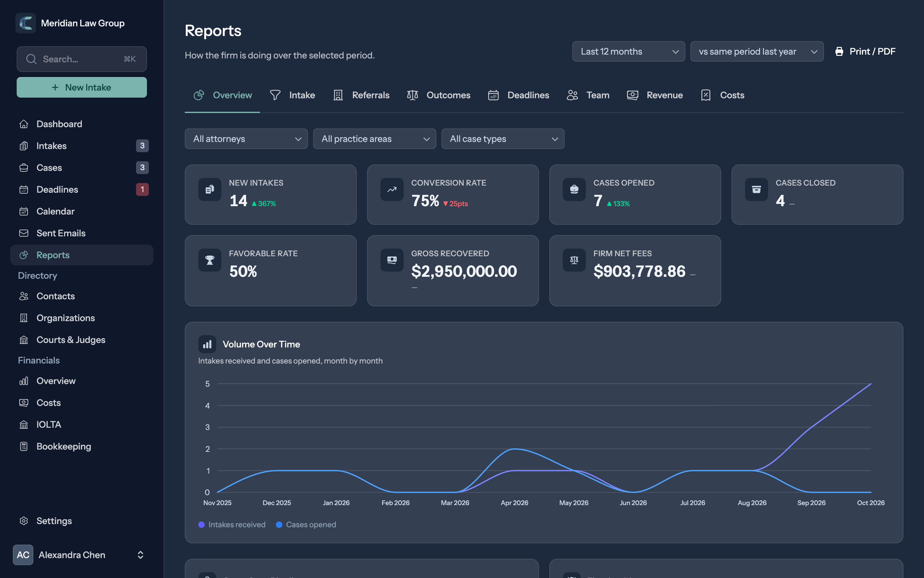Click the Meridian Law Group logo icon
924x578 pixels.
pos(26,23)
